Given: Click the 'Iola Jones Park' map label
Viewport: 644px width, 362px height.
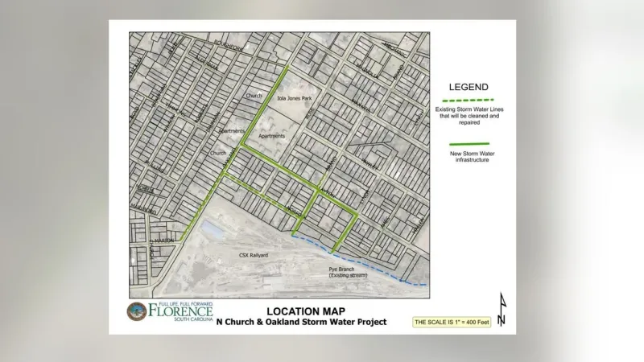Looking at the screenshot, I should pos(295,98).
